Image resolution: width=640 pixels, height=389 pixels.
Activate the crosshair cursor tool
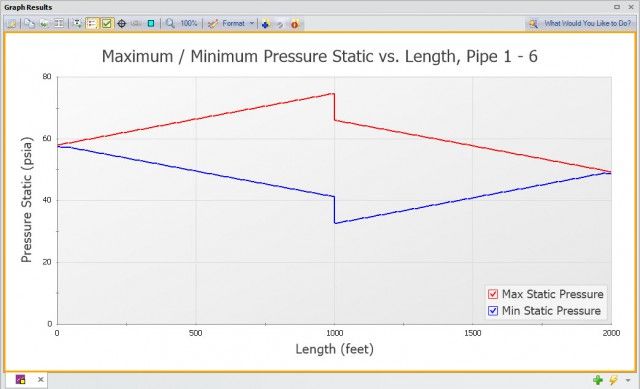122,24
